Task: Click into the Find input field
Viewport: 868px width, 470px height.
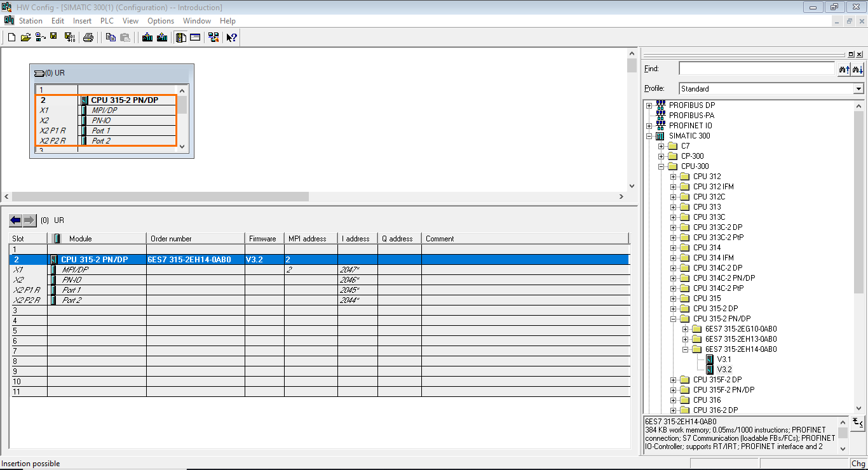Action: (x=756, y=69)
